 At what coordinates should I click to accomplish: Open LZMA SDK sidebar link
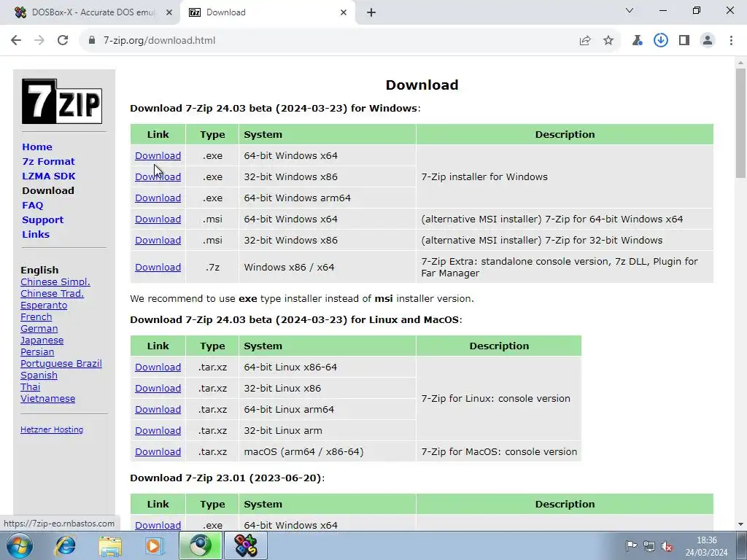tap(49, 176)
